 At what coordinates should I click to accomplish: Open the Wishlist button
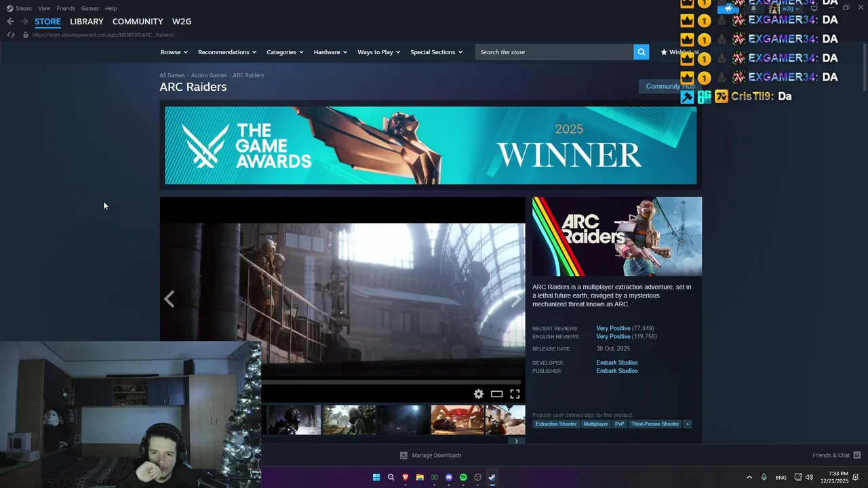click(x=679, y=52)
